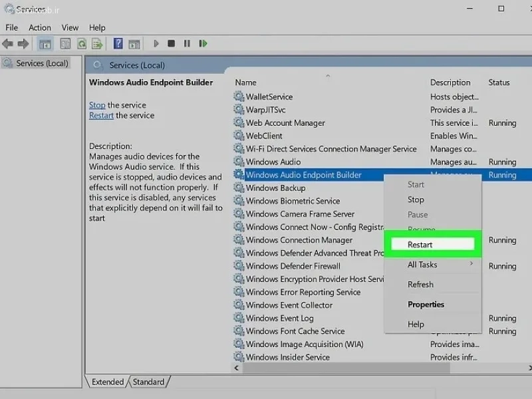The height and width of the screenshot is (399, 532).
Task: Switch to the Extended tab
Action: 107,382
